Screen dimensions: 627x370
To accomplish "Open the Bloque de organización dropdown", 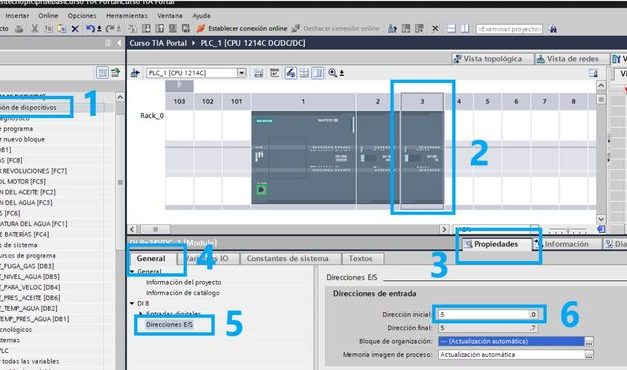I will pyautogui.click(x=511, y=341).
